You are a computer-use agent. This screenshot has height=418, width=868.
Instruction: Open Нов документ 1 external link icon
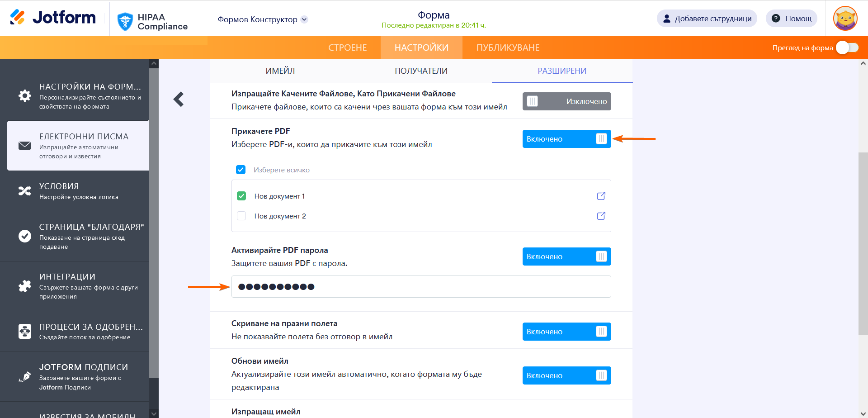[x=601, y=196]
